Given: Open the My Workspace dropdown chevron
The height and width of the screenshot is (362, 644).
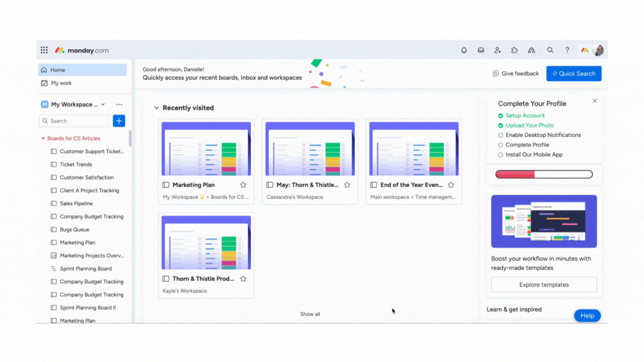Looking at the screenshot, I should (x=103, y=104).
